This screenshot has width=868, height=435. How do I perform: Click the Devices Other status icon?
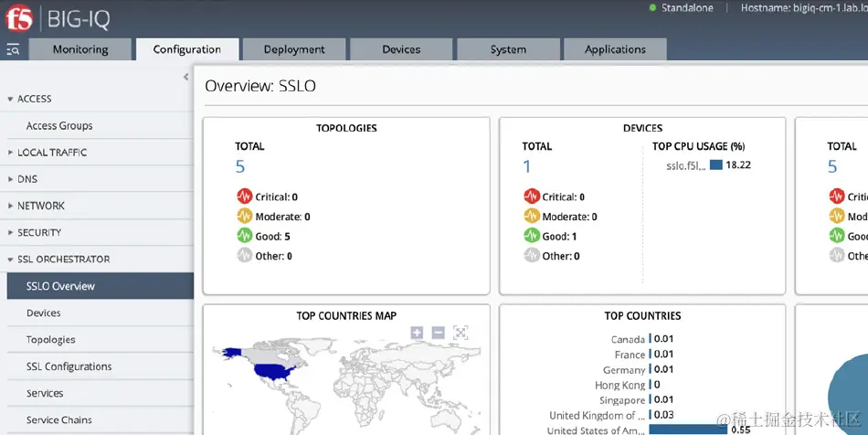click(532, 256)
